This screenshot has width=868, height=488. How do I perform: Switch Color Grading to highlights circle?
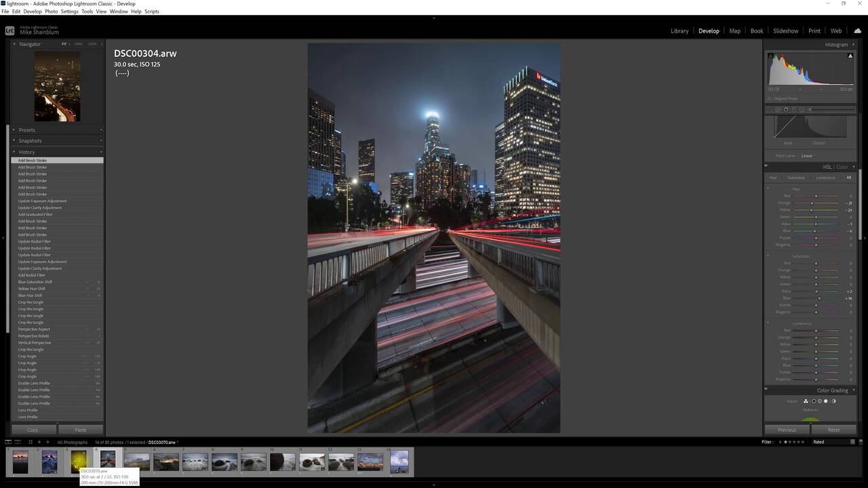(x=826, y=401)
